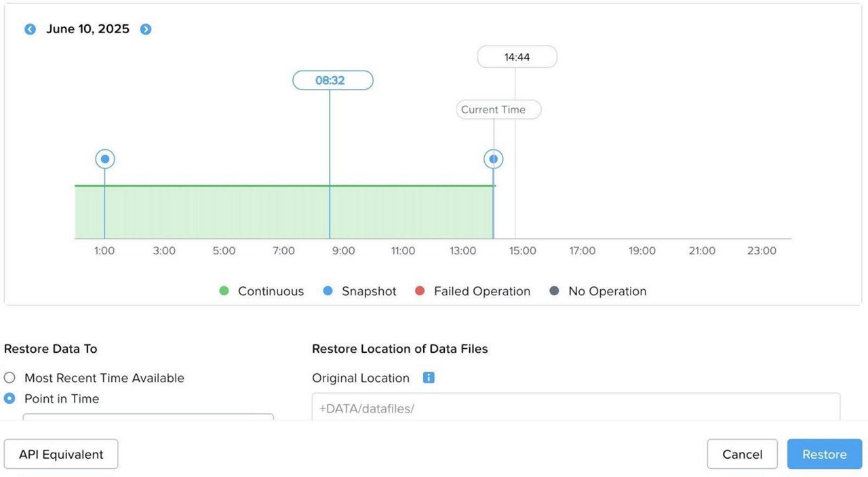The height and width of the screenshot is (477, 868).
Task: Click Original Location info icon
Action: pyautogui.click(x=429, y=377)
